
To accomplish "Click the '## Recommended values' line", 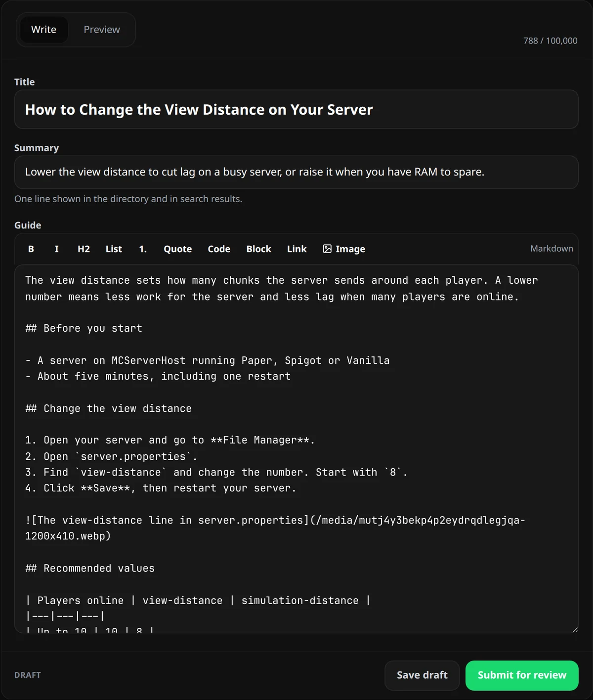I will [x=90, y=568].
